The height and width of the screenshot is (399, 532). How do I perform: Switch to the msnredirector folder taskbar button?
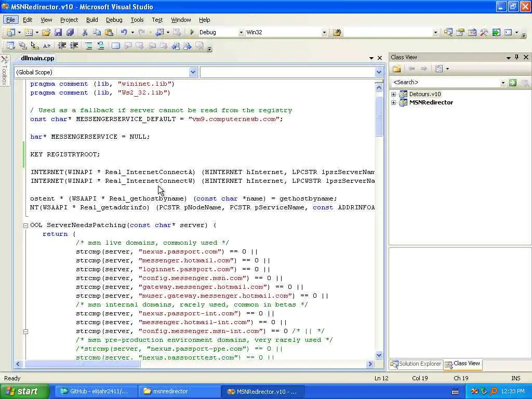click(179, 392)
